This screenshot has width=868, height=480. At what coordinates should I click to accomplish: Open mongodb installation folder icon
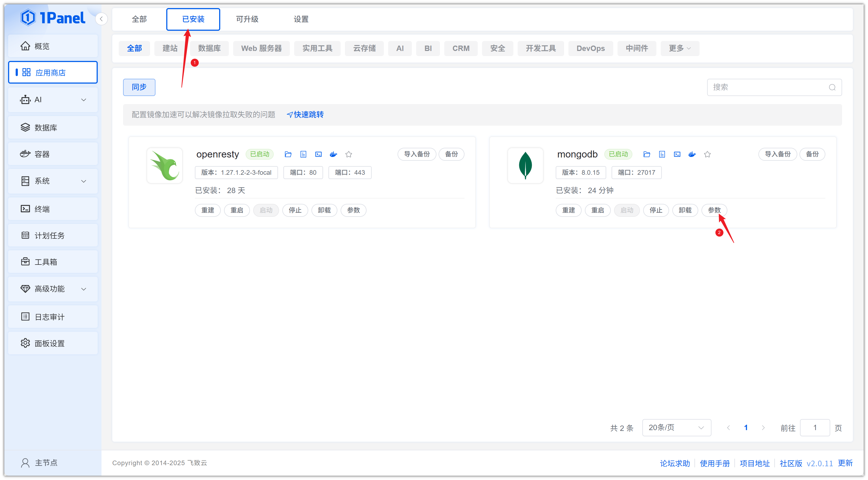[646, 154]
